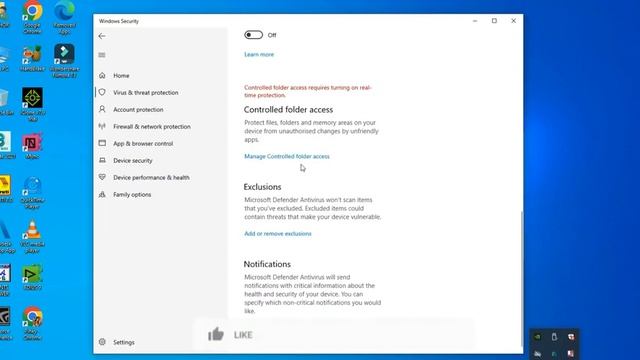Click the Settings gear icon
Screen dimensions: 640x360
pyautogui.click(x=102, y=342)
